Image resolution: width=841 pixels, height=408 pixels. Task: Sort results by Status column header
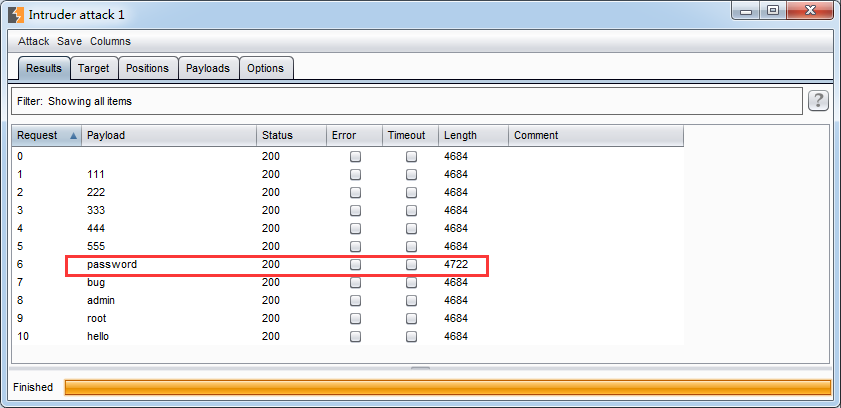(290, 136)
